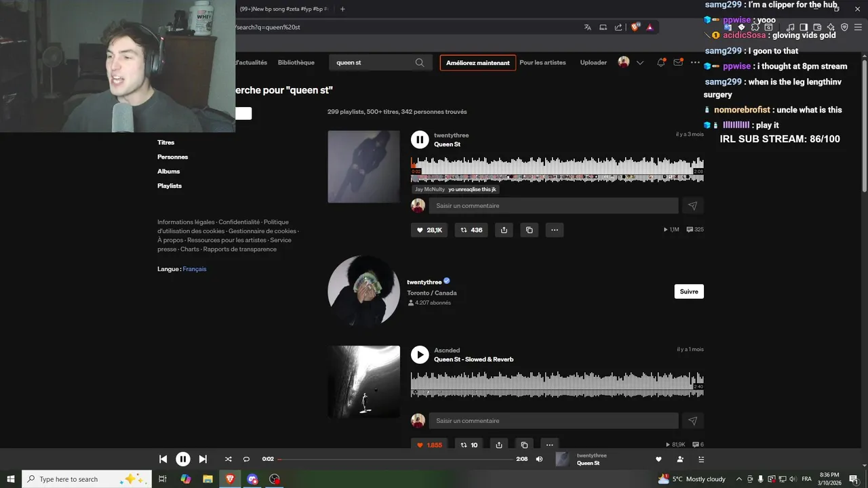The width and height of the screenshot is (868, 488).
Task: Seek within the Slowed & Reverb waveform
Action: point(557,384)
